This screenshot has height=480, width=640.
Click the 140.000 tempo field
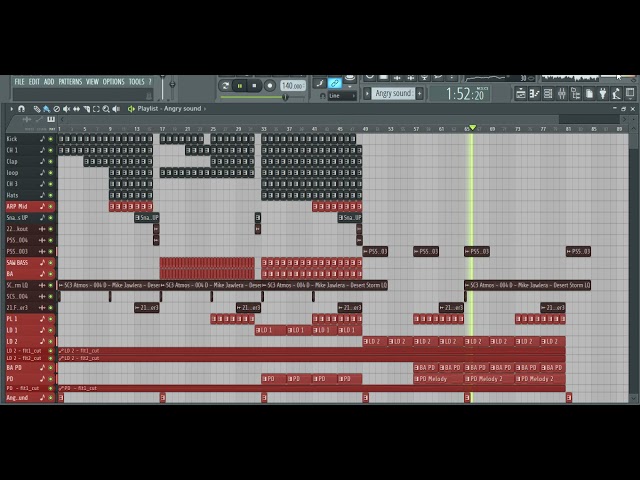[292, 86]
